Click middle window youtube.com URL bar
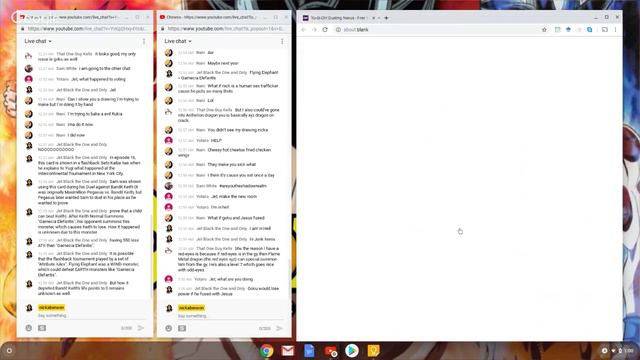 tap(226, 29)
